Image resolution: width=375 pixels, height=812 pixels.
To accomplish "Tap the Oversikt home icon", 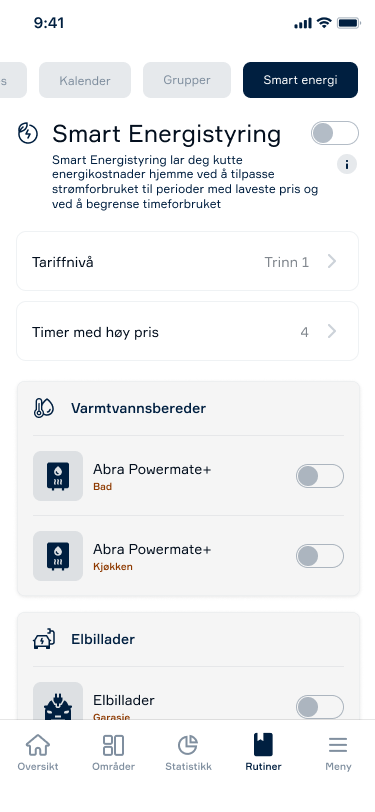I will coord(38,745).
